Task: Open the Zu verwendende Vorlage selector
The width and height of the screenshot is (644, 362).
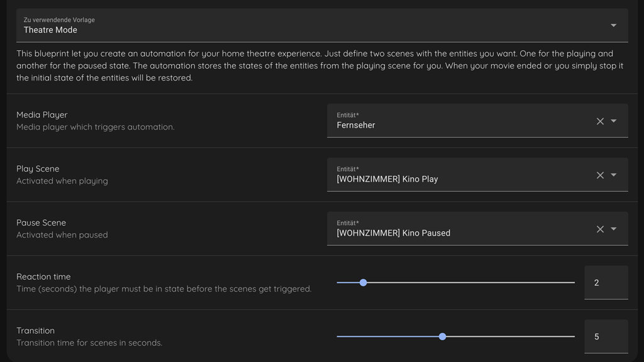Action: click(613, 25)
